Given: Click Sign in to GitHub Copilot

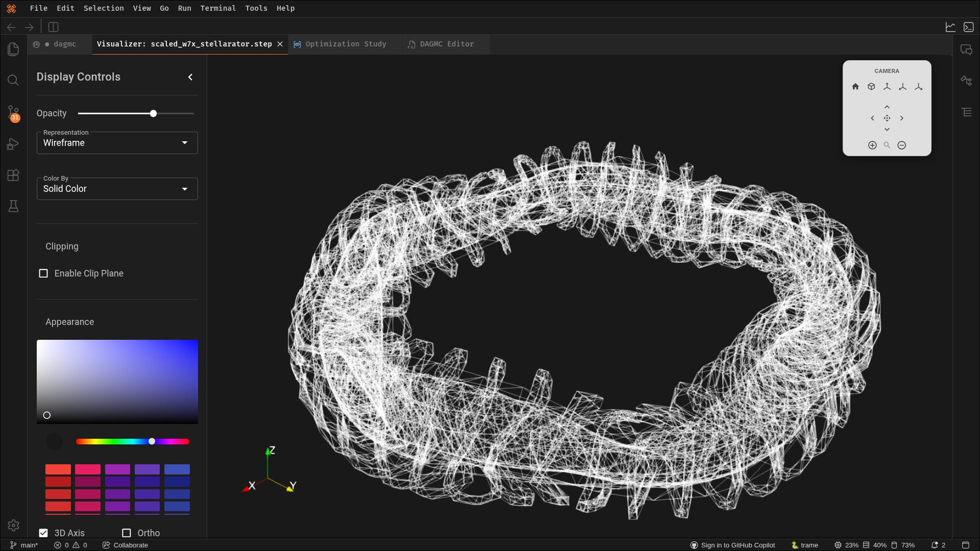Looking at the screenshot, I should [x=732, y=545].
